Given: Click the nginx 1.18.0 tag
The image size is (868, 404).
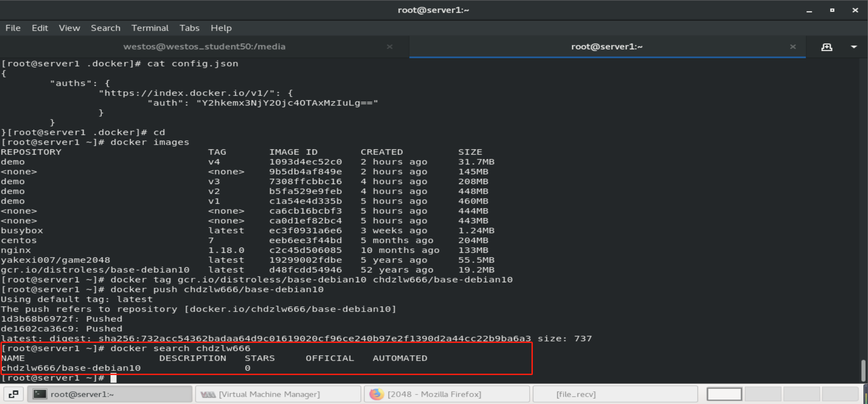Looking at the screenshot, I should click(226, 251).
